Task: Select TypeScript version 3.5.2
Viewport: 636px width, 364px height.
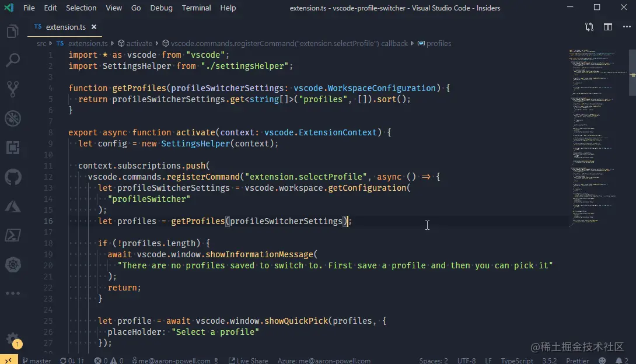Action: pos(550,360)
